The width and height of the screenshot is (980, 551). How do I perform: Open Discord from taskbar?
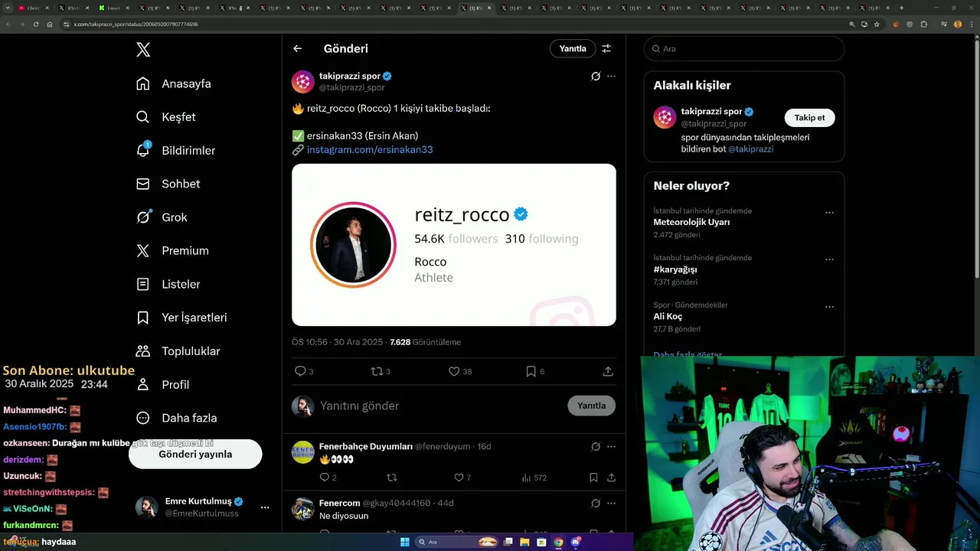click(x=576, y=542)
